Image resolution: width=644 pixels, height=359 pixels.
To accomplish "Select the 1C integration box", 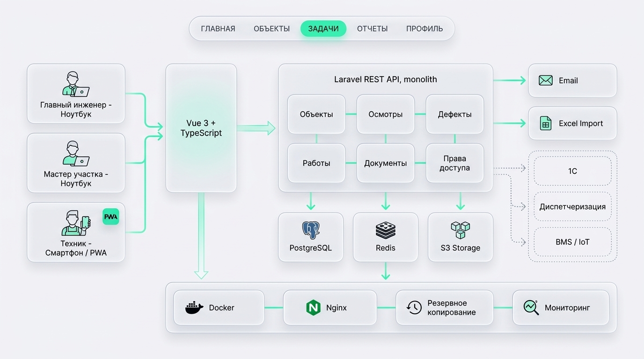I will pos(572,171).
